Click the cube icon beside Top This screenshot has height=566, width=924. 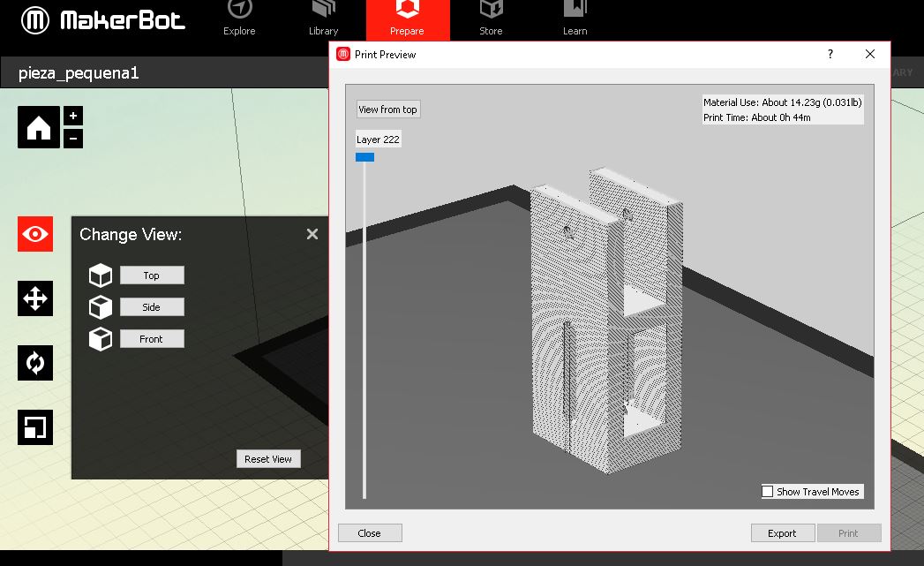click(x=101, y=275)
